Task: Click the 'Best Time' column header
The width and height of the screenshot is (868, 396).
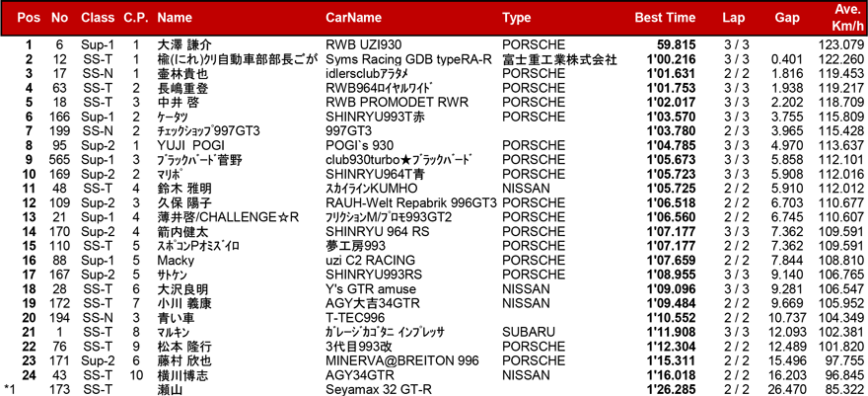Action: [665, 18]
